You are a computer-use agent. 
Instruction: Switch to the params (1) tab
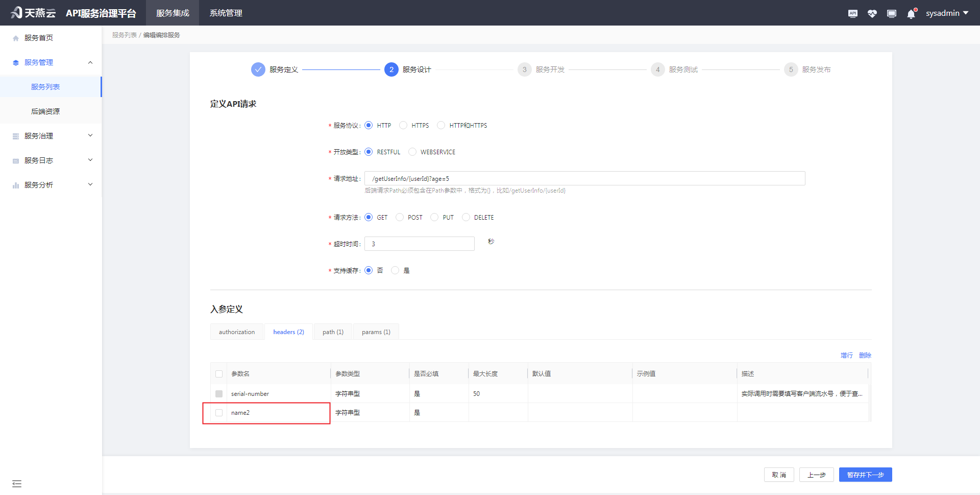coord(376,332)
